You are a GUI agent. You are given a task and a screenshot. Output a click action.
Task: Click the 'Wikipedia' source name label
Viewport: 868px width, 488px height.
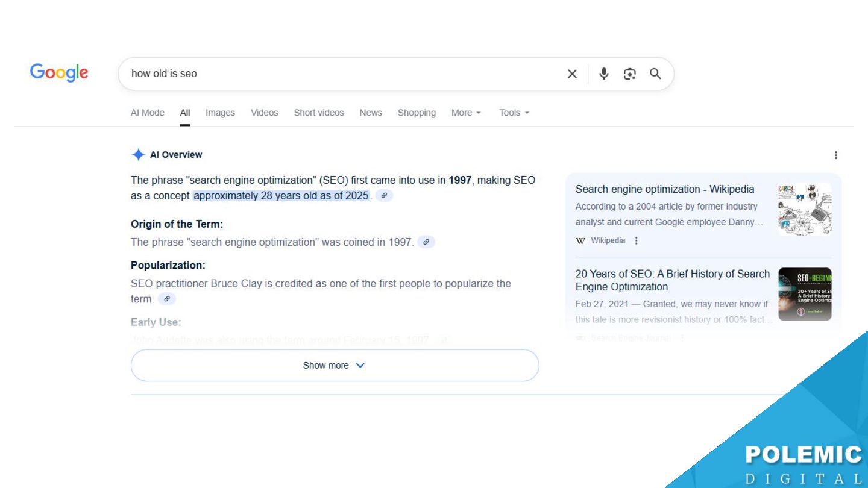tap(608, 240)
